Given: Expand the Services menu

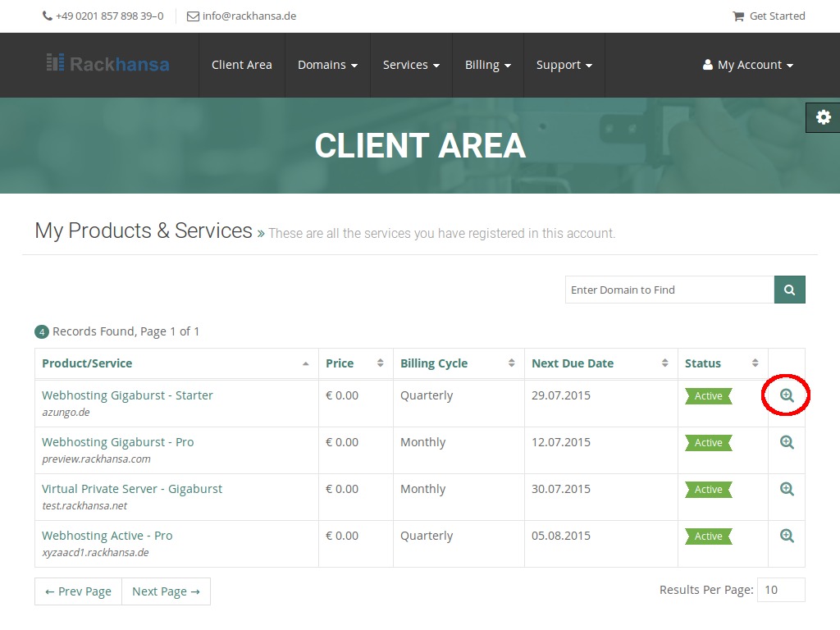Looking at the screenshot, I should 411,65.
